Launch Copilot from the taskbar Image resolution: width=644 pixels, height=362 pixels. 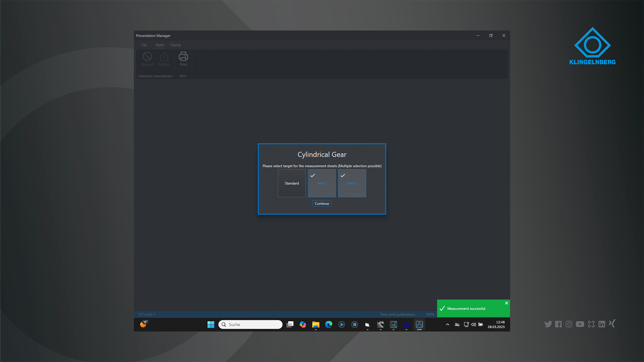pos(303,324)
